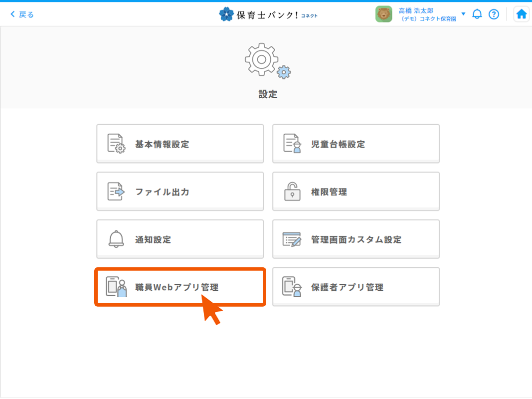Click the 児童台帳設定 document icon
The width and height of the screenshot is (532, 399).
[x=291, y=143]
